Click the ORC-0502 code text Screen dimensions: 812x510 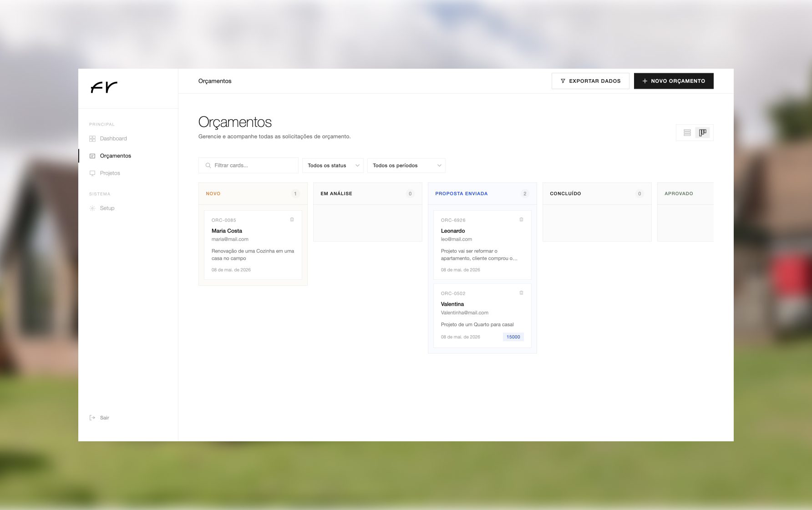[x=453, y=293]
